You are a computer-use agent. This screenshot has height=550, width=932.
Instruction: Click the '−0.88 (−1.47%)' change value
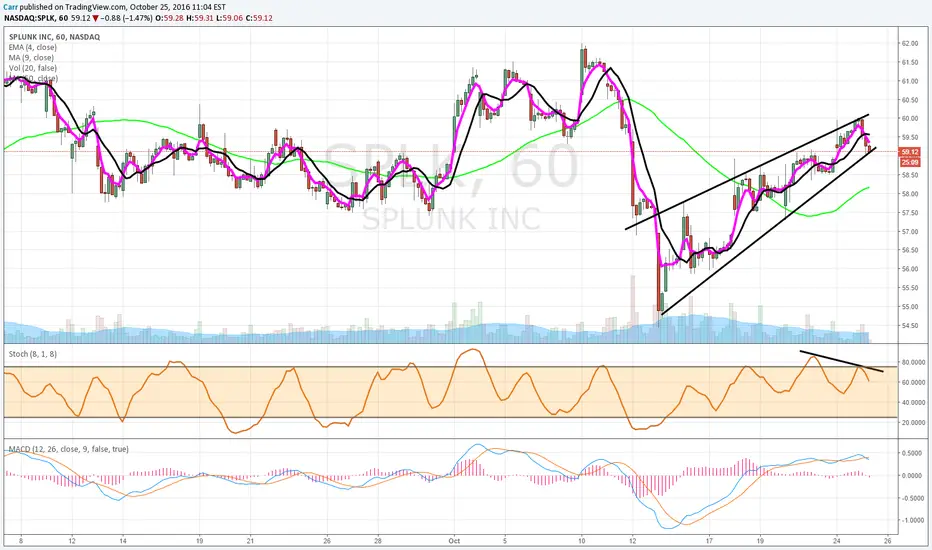[126, 18]
